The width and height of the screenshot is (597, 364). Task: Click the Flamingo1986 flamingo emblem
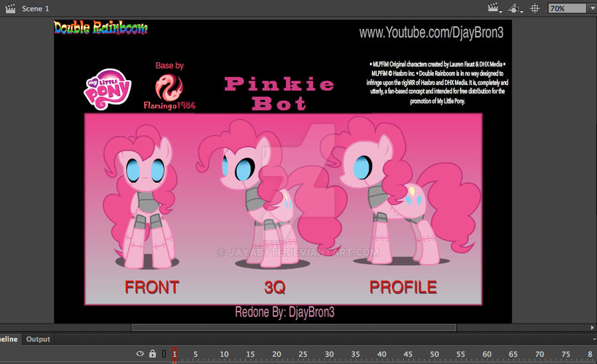[169, 88]
